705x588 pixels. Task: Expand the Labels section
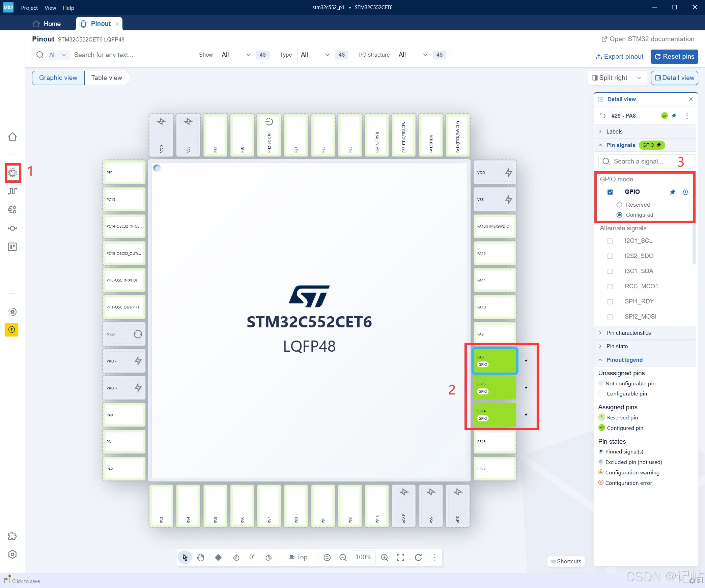point(645,131)
